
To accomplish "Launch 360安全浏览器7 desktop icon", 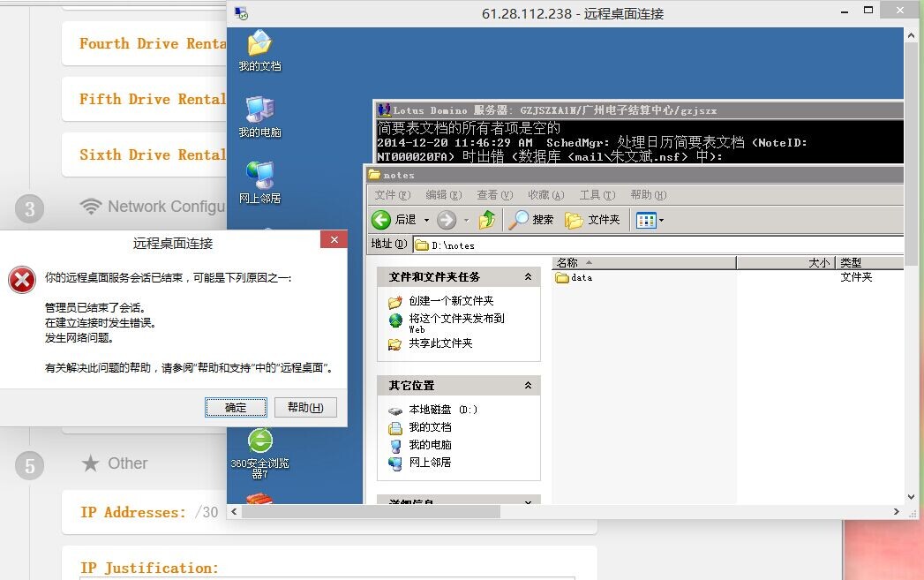I will point(259,453).
